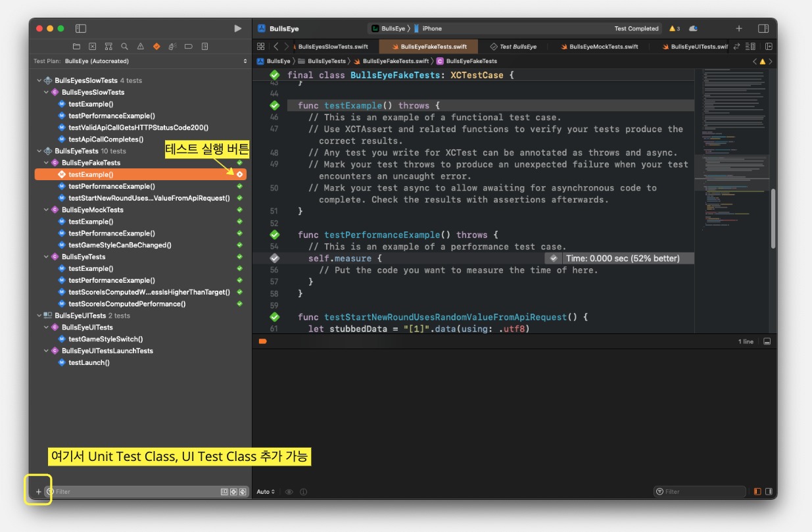Open the Issue navigator warning icon

click(141, 47)
